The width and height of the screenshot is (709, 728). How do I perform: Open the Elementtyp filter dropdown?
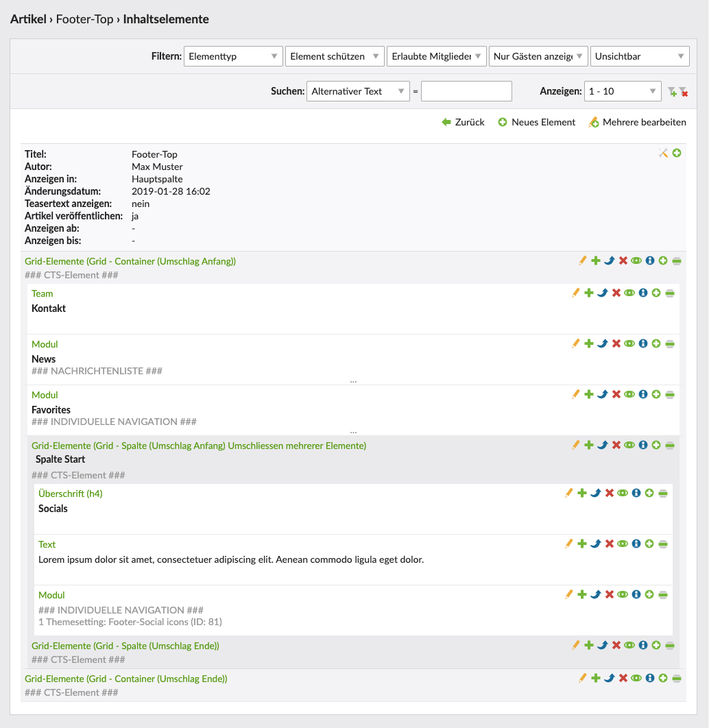[233, 56]
